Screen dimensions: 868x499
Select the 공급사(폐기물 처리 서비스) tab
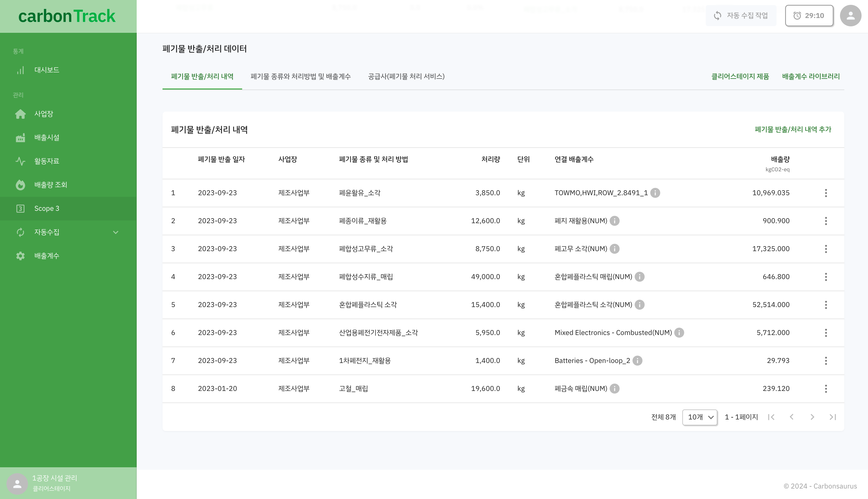tap(407, 76)
